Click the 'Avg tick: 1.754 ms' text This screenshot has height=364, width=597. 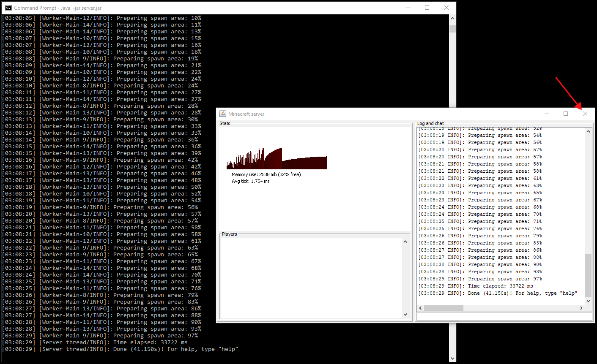(250, 181)
